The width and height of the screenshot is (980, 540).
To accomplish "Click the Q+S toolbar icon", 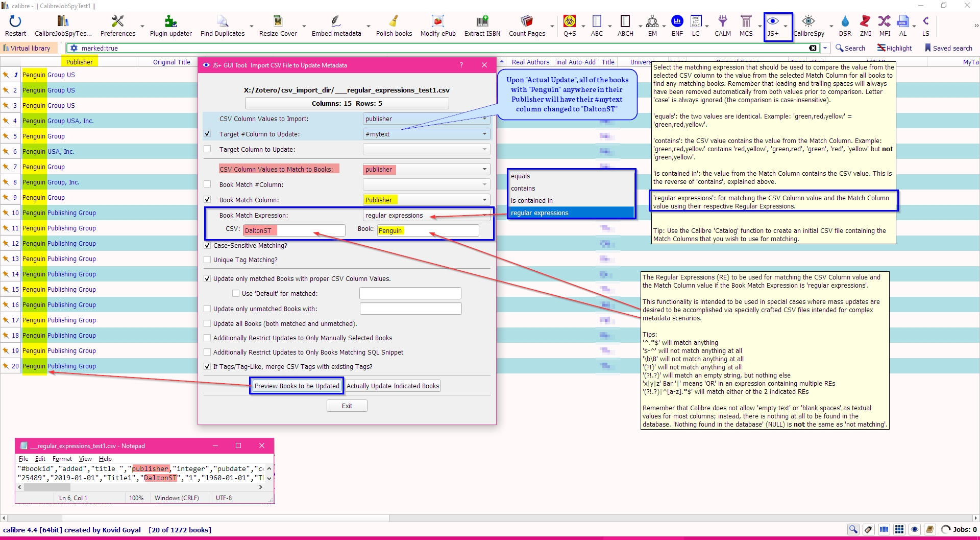I will pos(570,26).
